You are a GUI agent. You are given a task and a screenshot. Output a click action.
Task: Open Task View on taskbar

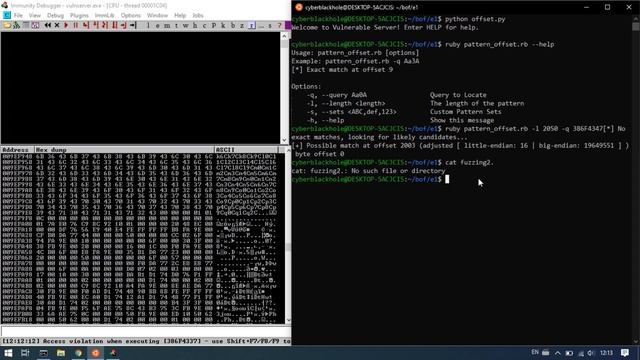25,353
